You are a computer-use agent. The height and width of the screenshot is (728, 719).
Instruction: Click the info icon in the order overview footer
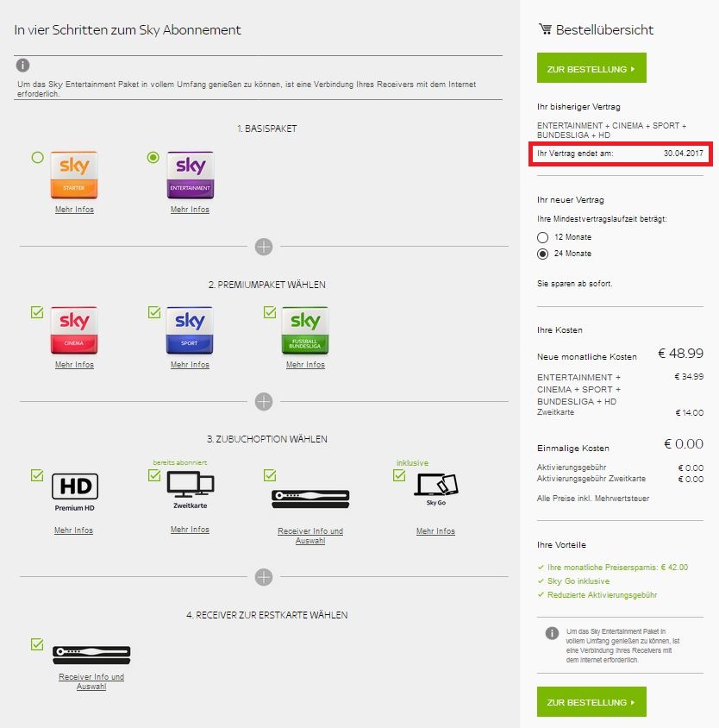click(552, 633)
